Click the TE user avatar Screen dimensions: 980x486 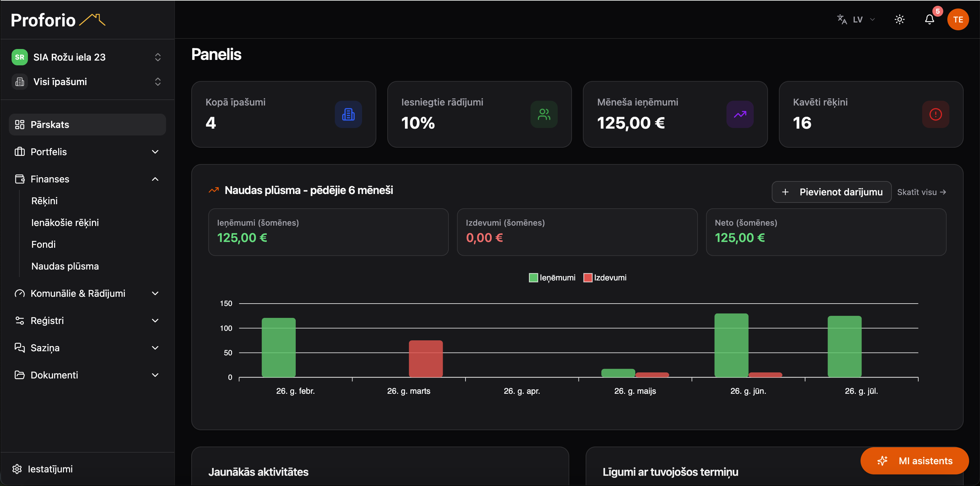(x=958, y=19)
